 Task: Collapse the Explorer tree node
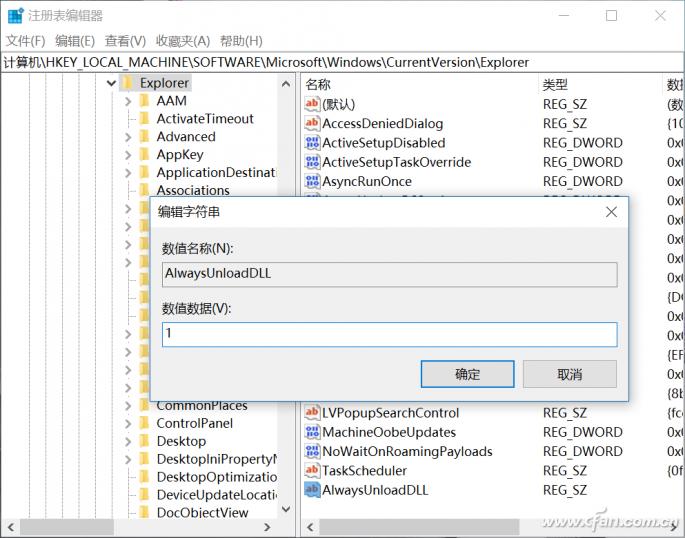[111, 83]
